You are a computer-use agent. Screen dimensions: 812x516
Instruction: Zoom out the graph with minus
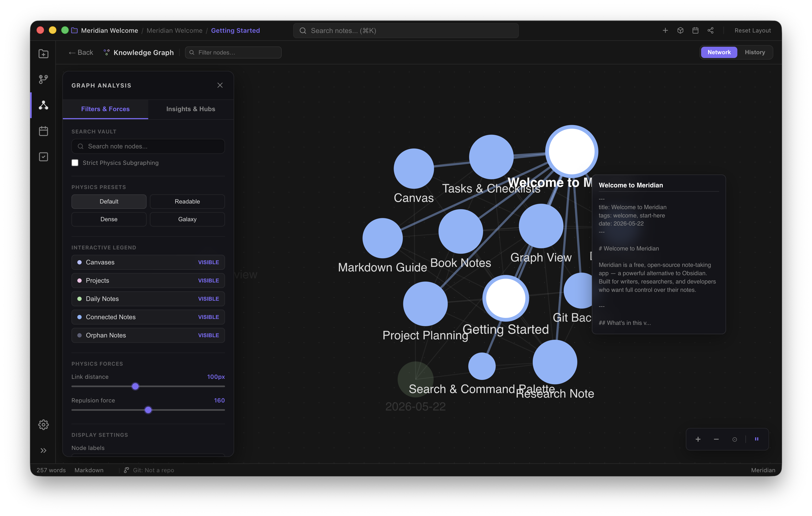(716, 439)
